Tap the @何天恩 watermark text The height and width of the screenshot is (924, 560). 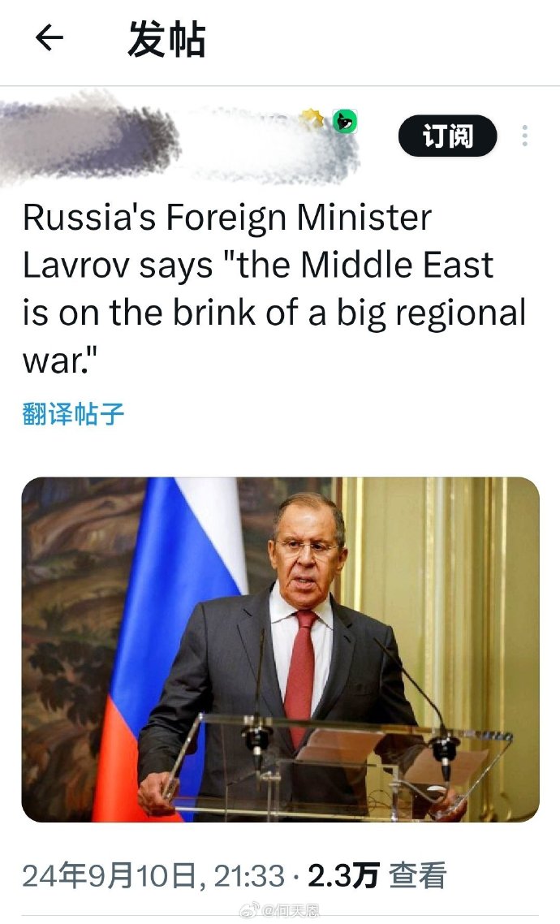click(291, 912)
